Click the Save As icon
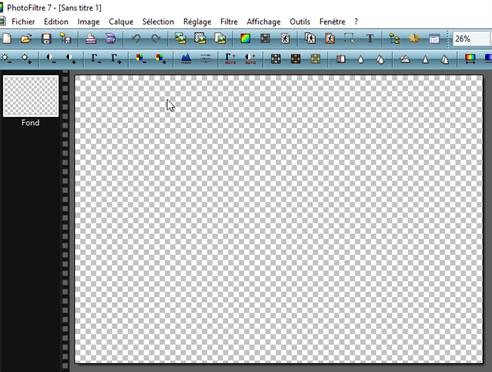 click(x=66, y=39)
